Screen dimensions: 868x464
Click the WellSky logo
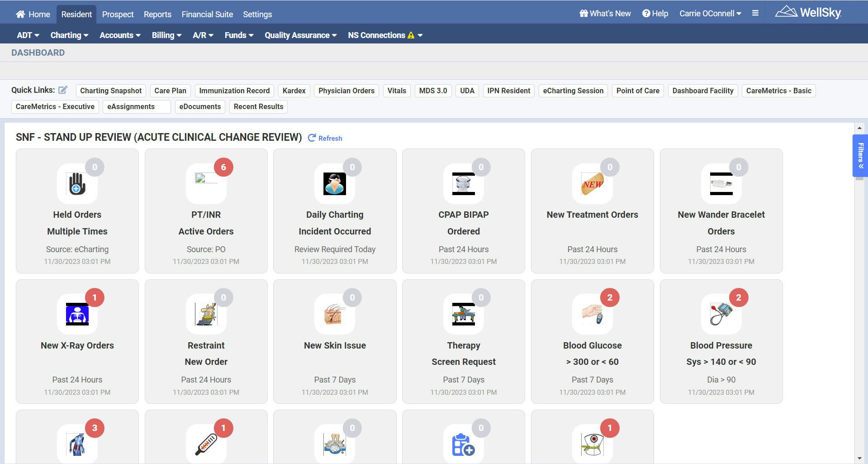(809, 13)
